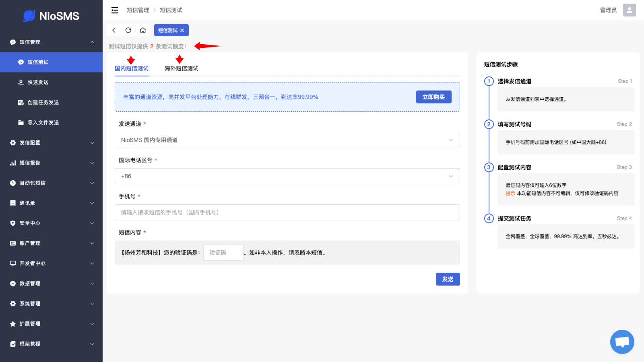Go back with the left arrow icon
The image size is (644, 362).
coord(114,30)
